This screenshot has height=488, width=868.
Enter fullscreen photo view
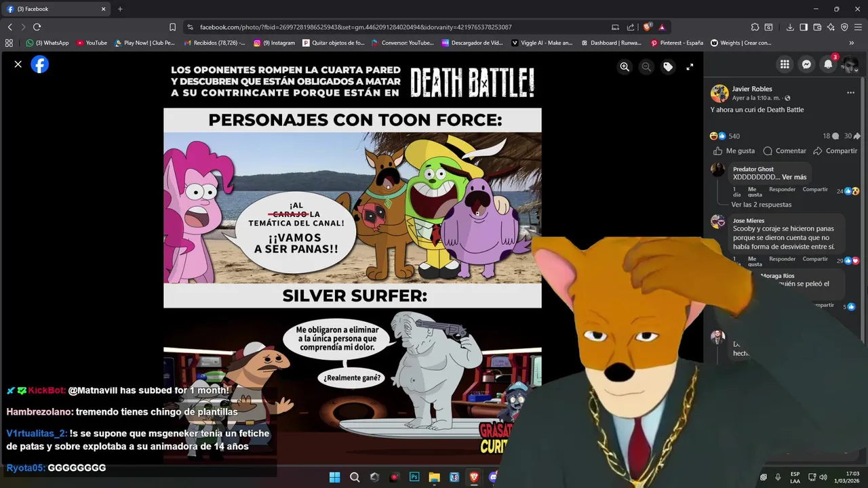coord(690,66)
